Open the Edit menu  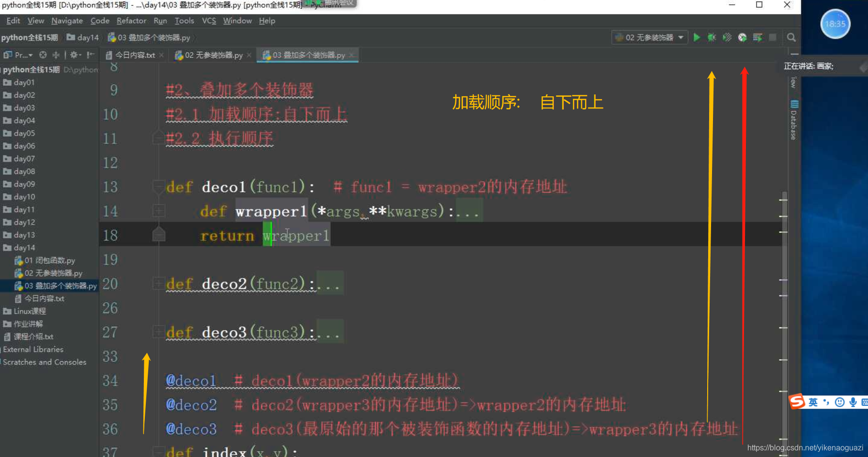(x=13, y=21)
